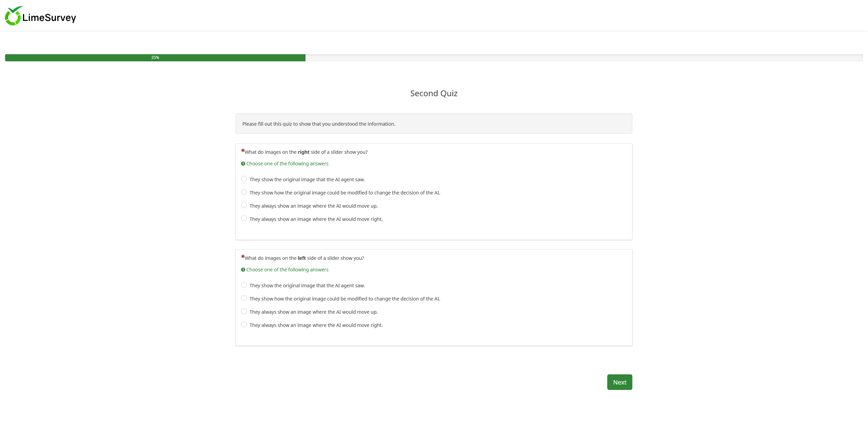Click the info icon in left-side question
Screen dimensions: 868x436
tap(243, 270)
